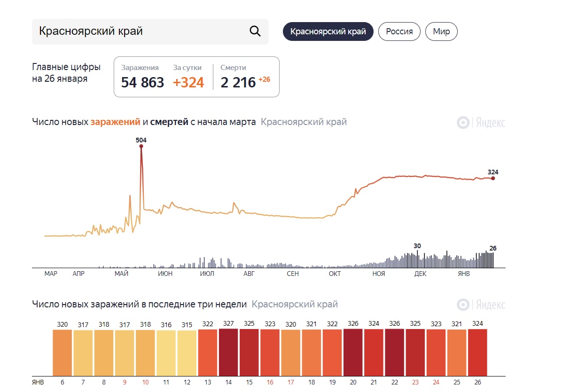Click the search magnifier icon
Screen dimensions: 562x392
coord(255,31)
